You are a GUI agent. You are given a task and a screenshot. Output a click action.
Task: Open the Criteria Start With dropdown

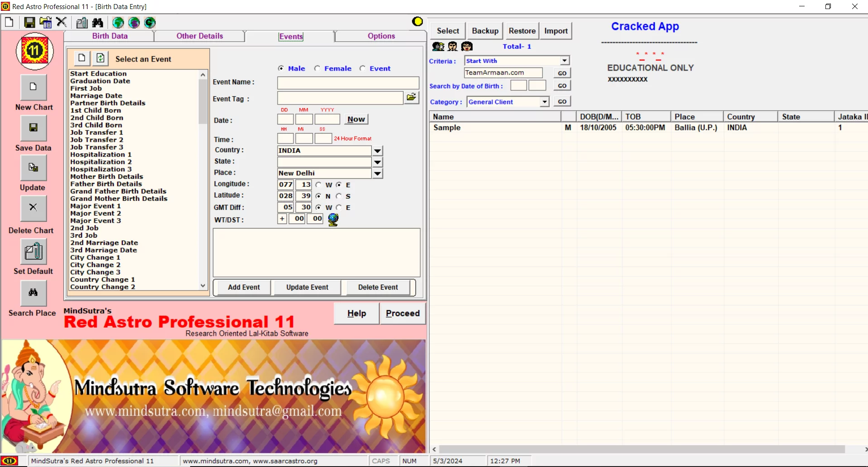point(564,61)
